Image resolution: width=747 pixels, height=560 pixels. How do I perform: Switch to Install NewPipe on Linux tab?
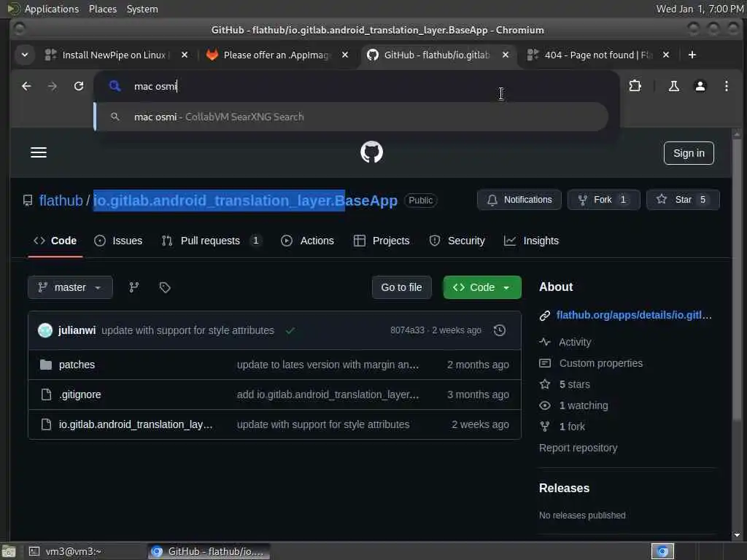(x=113, y=55)
